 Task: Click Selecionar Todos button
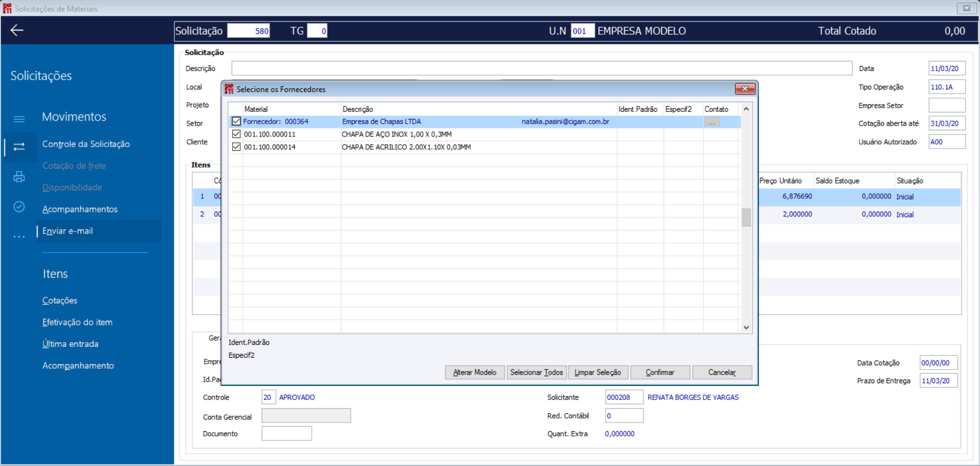click(x=536, y=372)
